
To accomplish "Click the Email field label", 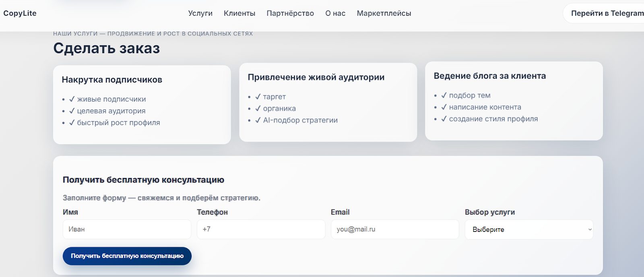I will point(340,212).
